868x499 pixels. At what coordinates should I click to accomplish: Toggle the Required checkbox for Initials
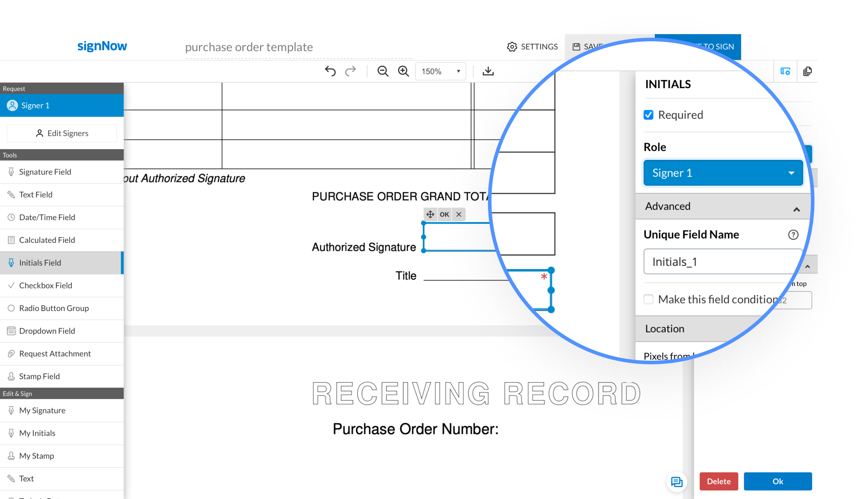(648, 115)
